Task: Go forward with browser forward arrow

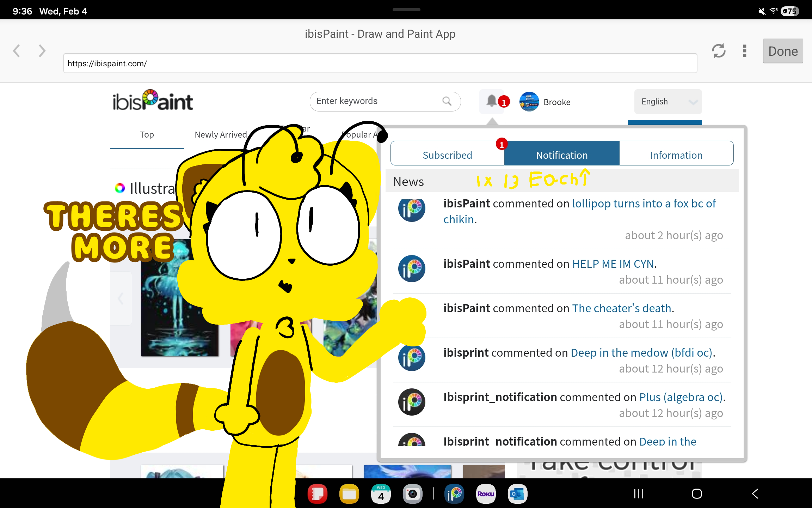Action: pyautogui.click(x=42, y=51)
